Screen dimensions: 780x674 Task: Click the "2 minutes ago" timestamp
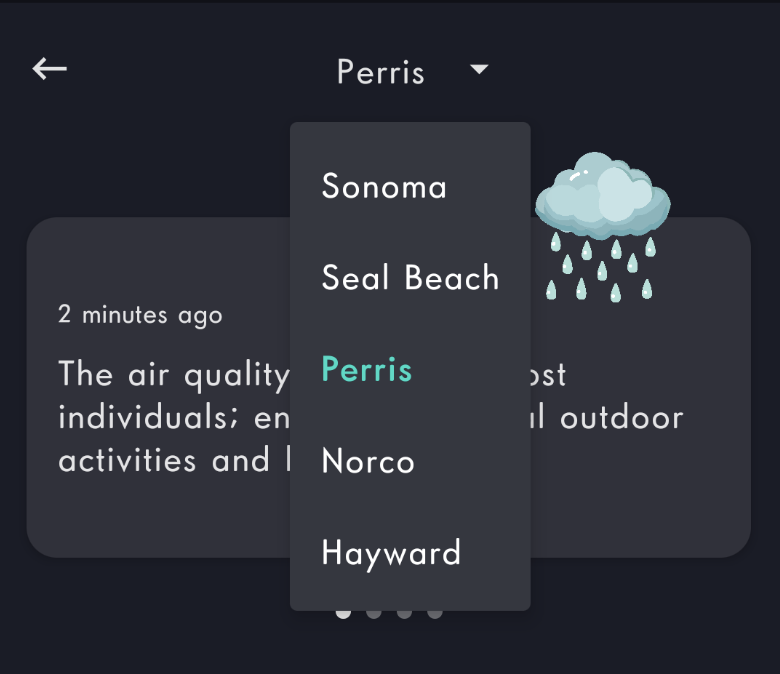pos(140,315)
